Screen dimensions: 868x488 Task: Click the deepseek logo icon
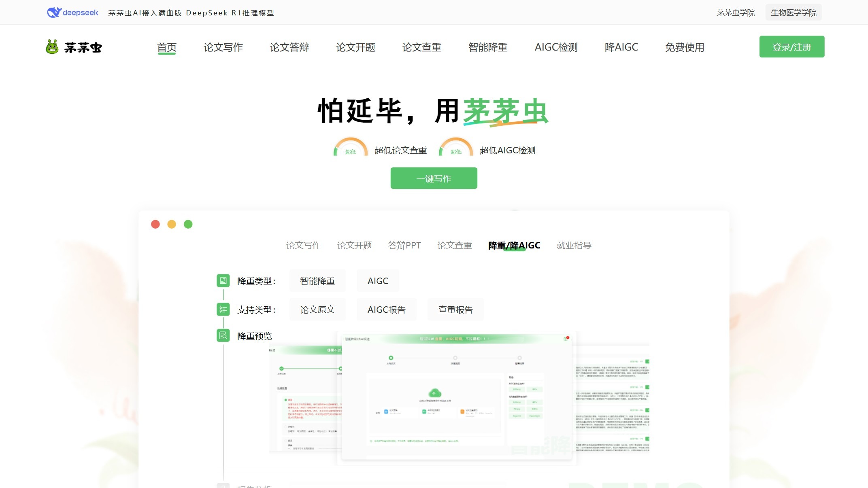coord(53,12)
